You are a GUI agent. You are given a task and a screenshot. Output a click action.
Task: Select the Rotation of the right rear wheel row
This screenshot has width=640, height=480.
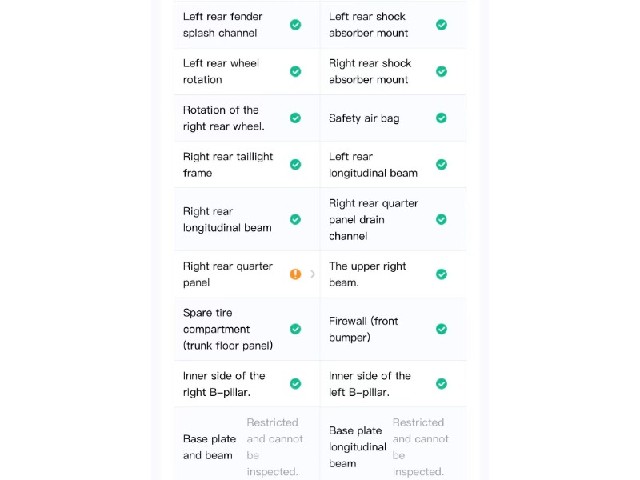click(247, 118)
